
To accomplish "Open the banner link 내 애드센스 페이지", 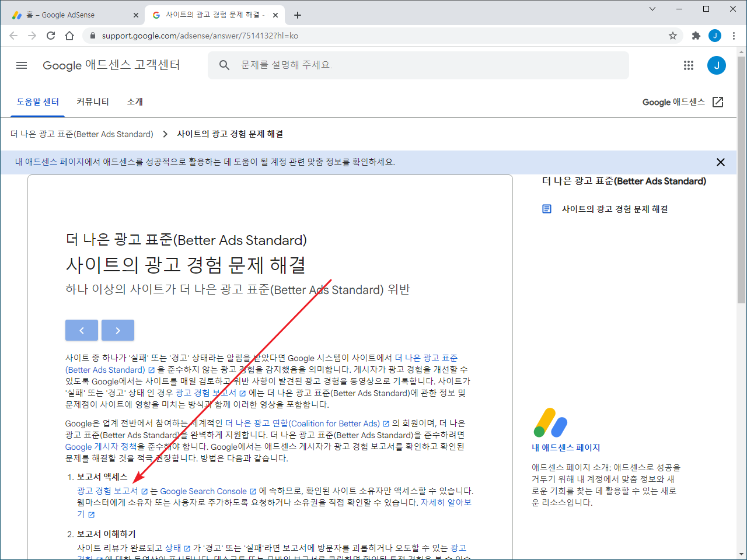I will pyautogui.click(x=49, y=162).
